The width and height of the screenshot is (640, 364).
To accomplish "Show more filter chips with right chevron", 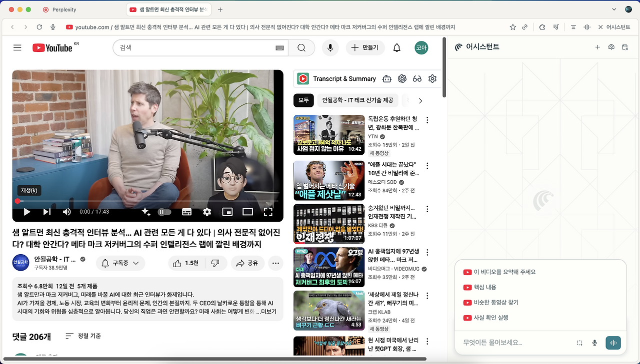I will (420, 100).
